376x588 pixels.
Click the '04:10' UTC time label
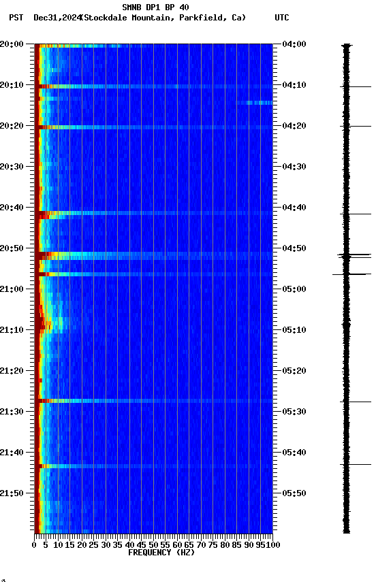tap(294, 85)
